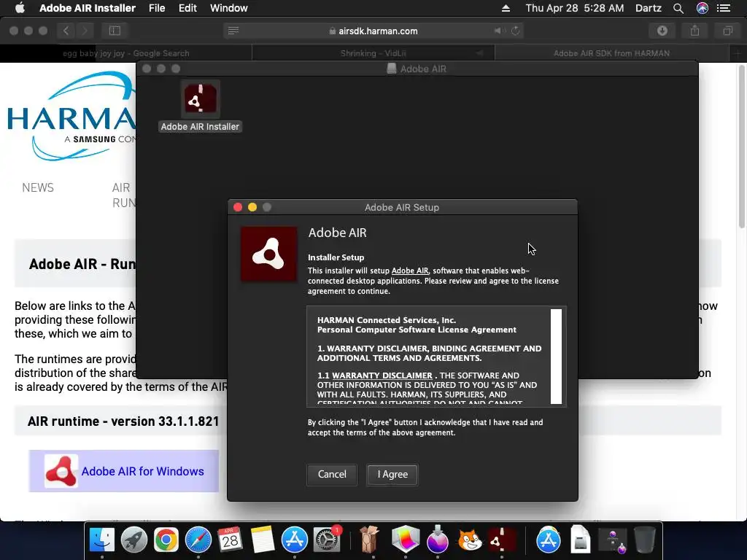Image resolution: width=747 pixels, height=560 pixels.
Task: Open Scratch cat app in the Dock
Action: (470, 540)
